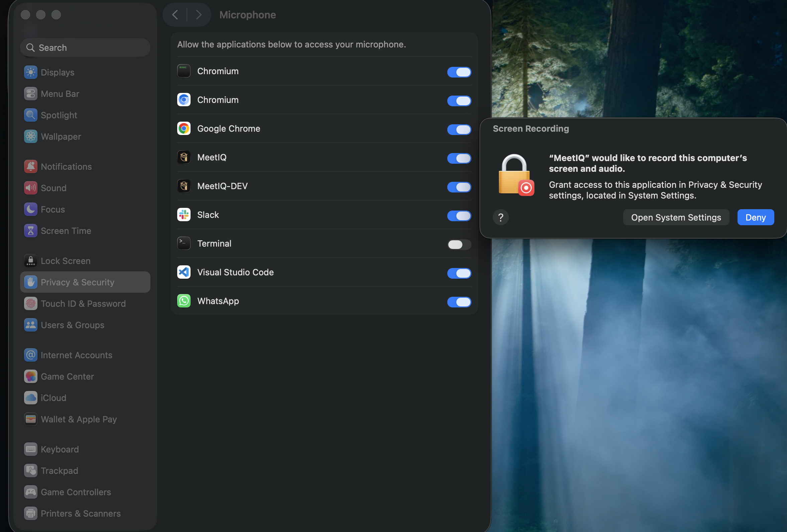The width and height of the screenshot is (787, 532).
Task: Disable microphone access for Google Chrome
Action: [x=459, y=129]
